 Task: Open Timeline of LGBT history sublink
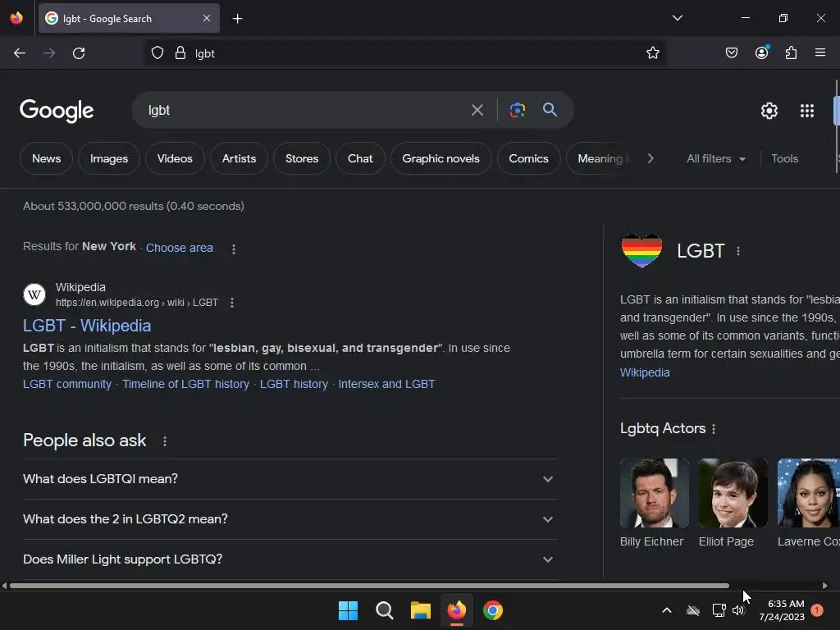click(186, 384)
